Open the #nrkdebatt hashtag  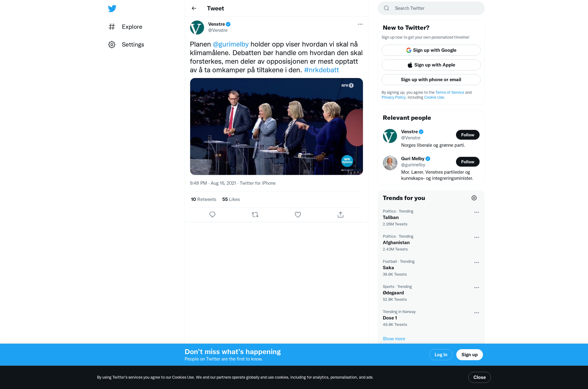(x=321, y=70)
